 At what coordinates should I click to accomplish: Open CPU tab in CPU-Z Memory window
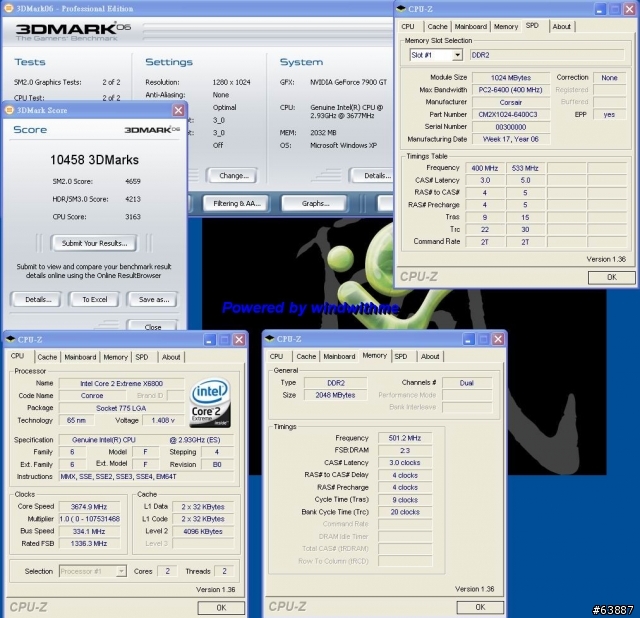[x=276, y=356]
